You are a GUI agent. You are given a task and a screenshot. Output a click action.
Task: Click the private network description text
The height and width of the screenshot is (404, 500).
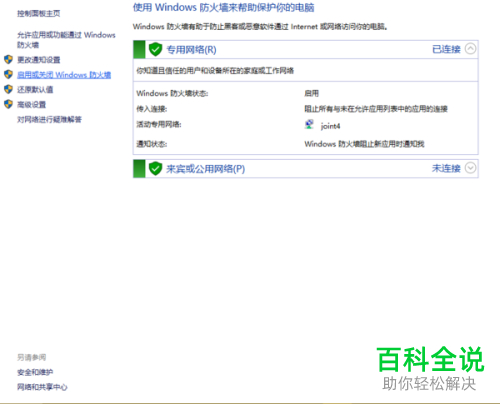215,70
